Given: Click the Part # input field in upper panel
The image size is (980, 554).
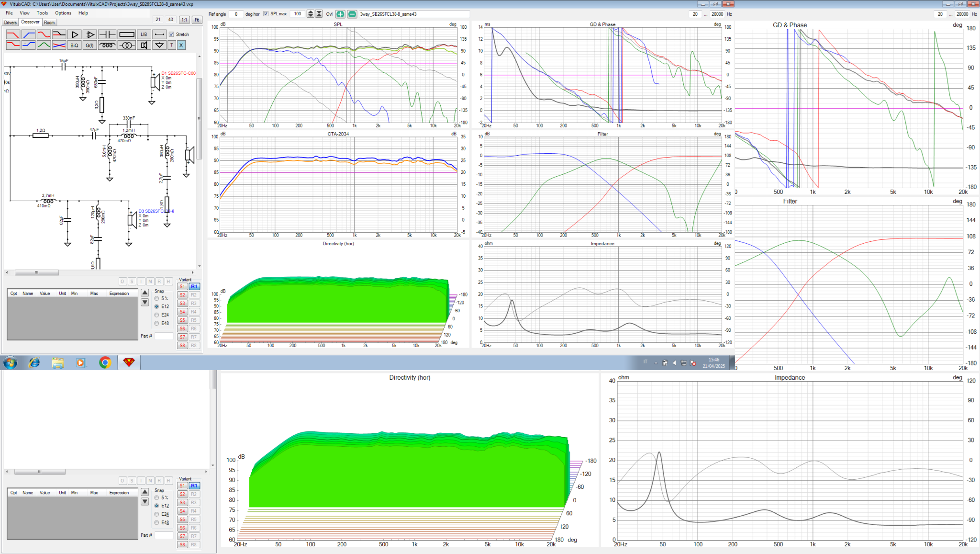Looking at the screenshot, I should pyautogui.click(x=164, y=336).
